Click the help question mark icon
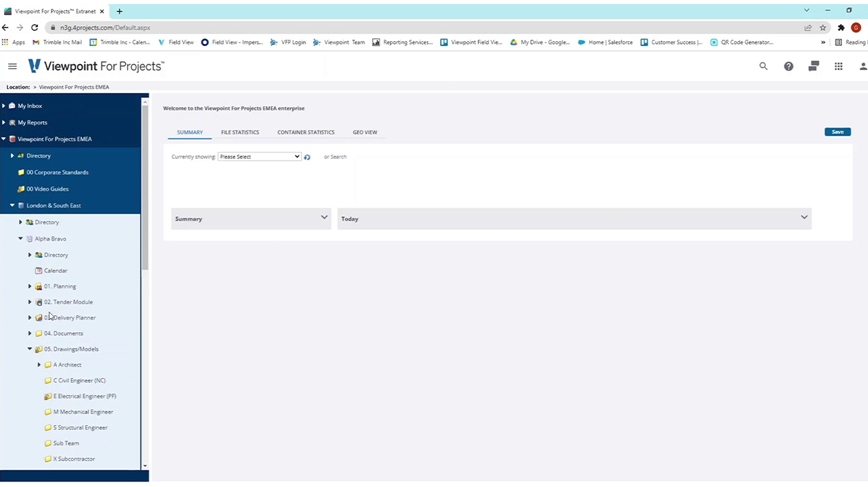The height and width of the screenshot is (487, 868). (x=788, y=66)
